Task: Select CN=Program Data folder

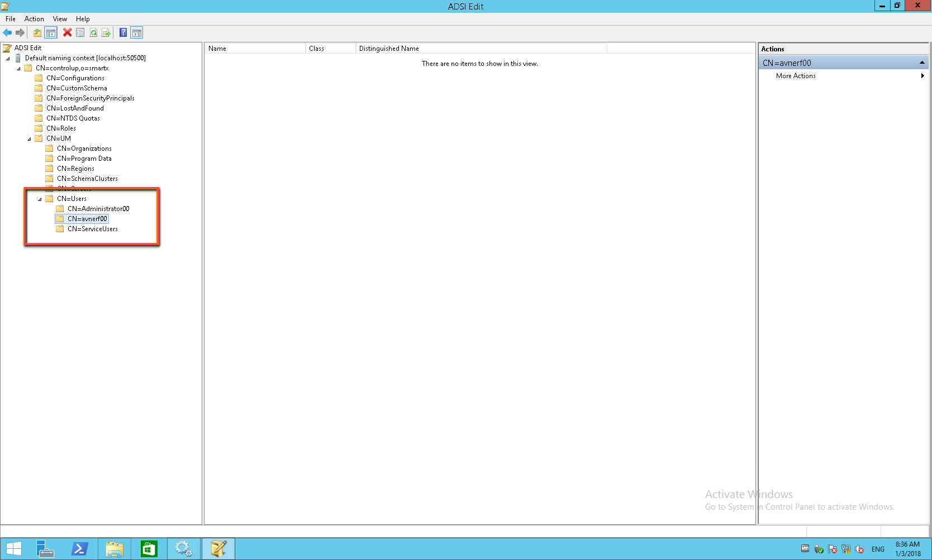Action: point(84,159)
